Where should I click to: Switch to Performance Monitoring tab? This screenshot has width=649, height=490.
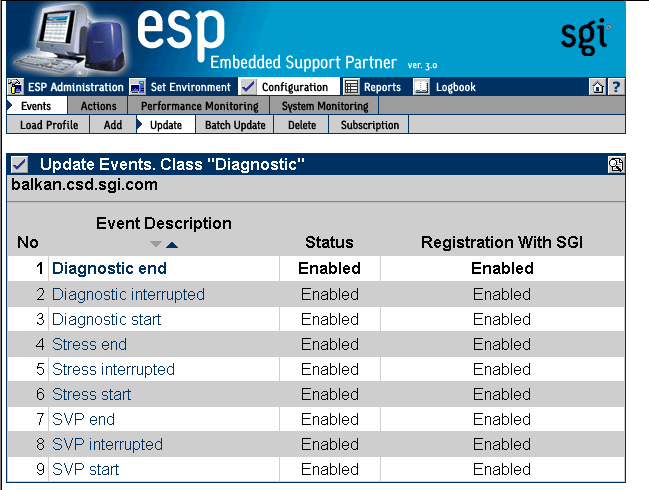click(x=200, y=106)
